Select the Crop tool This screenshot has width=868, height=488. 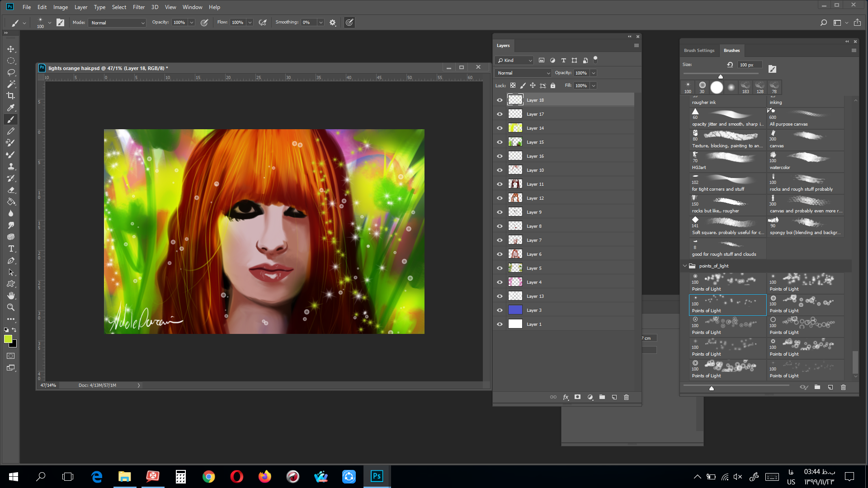11,96
